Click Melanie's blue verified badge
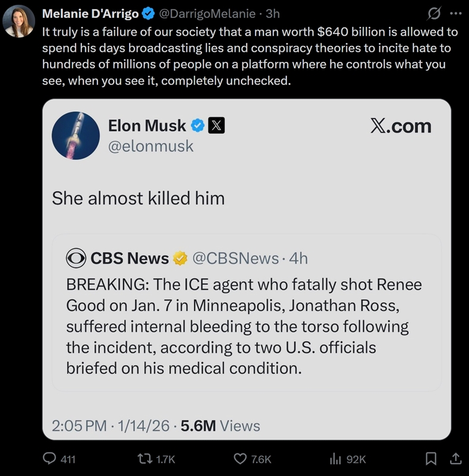Image resolution: width=469 pixels, height=476 pixels. tap(149, 13)
